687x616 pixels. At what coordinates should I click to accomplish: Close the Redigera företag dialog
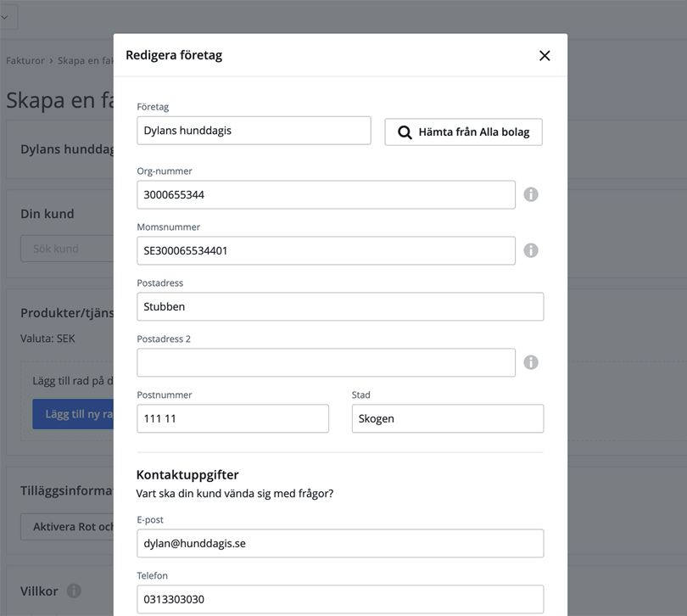545,56
